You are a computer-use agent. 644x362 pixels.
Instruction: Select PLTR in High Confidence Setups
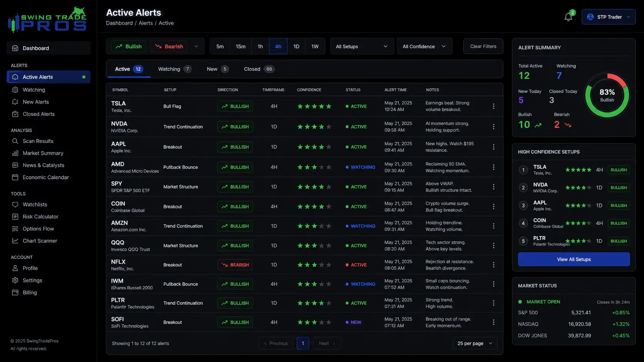pos(574,241)
